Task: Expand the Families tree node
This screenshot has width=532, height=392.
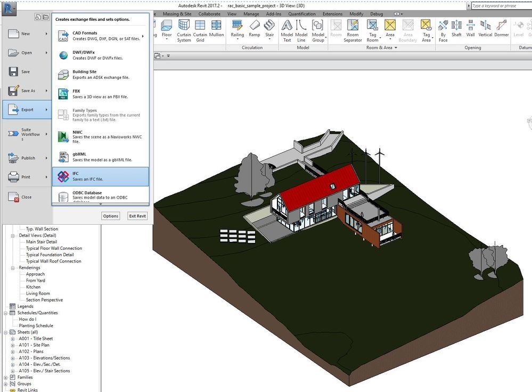Action: click(x=5, y=378)
